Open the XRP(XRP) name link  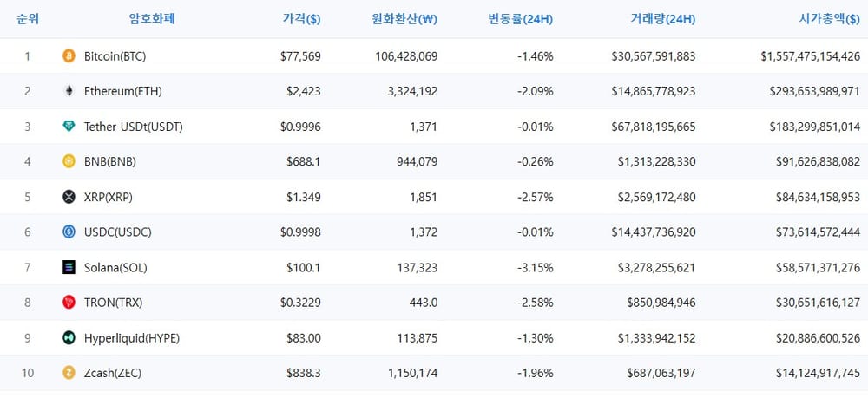(108, 198)
